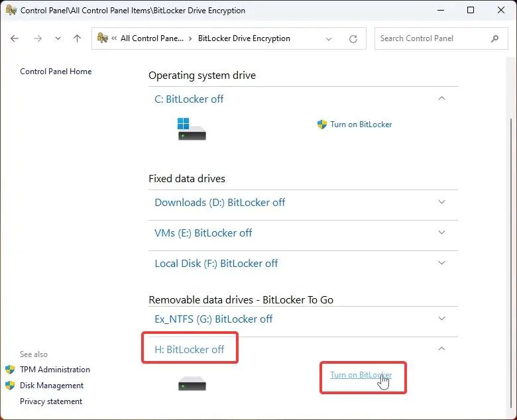Click the Search Control Panel field
The width and height of the screenshot is (517, 420).
click(x=441, y=38)
